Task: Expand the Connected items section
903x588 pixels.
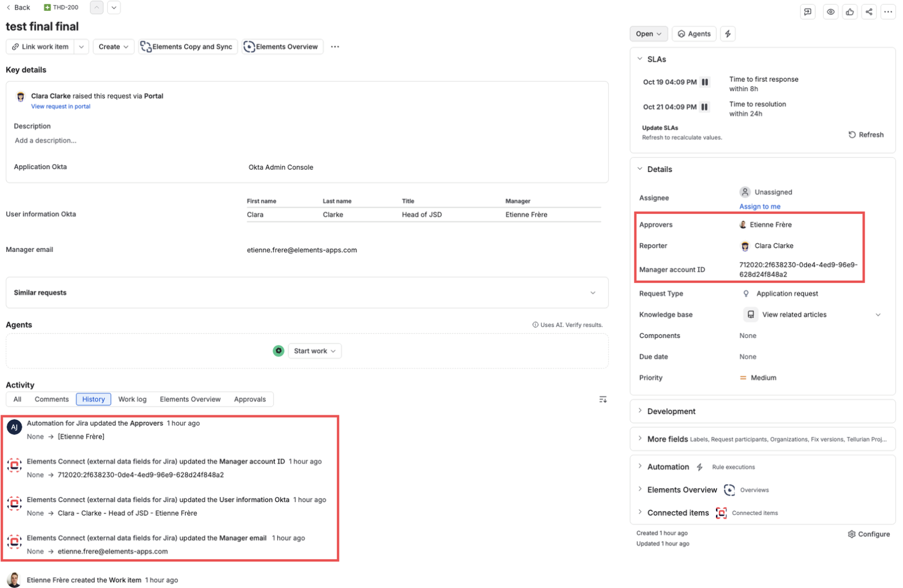Action: coord(640,512)
